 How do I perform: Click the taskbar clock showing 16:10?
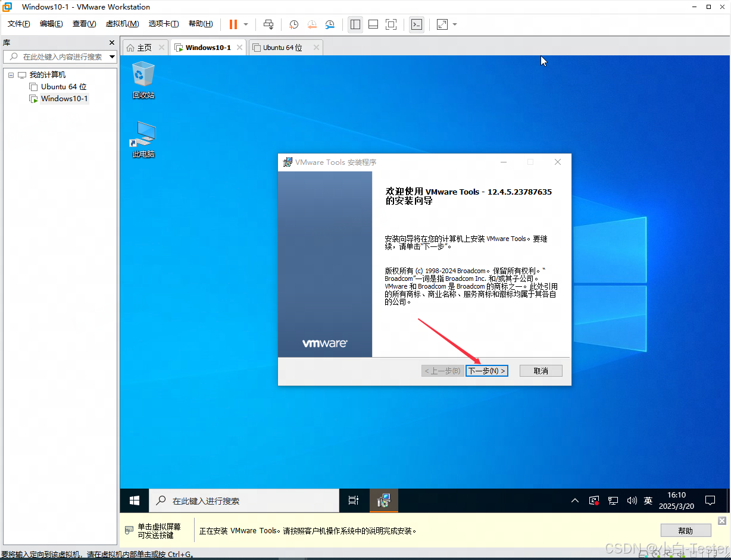tap(676, 500)
